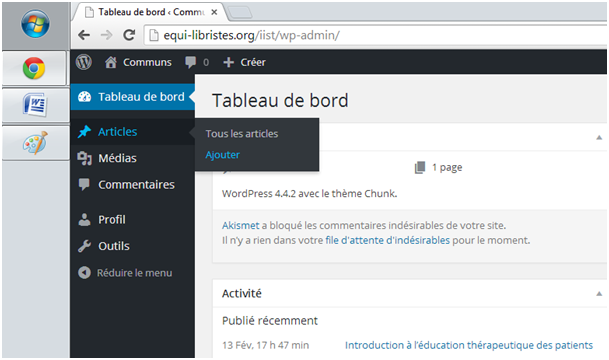The height and width of the screenshot is (360, 609).
Task: Open a new browser tab
Action: 240,13
